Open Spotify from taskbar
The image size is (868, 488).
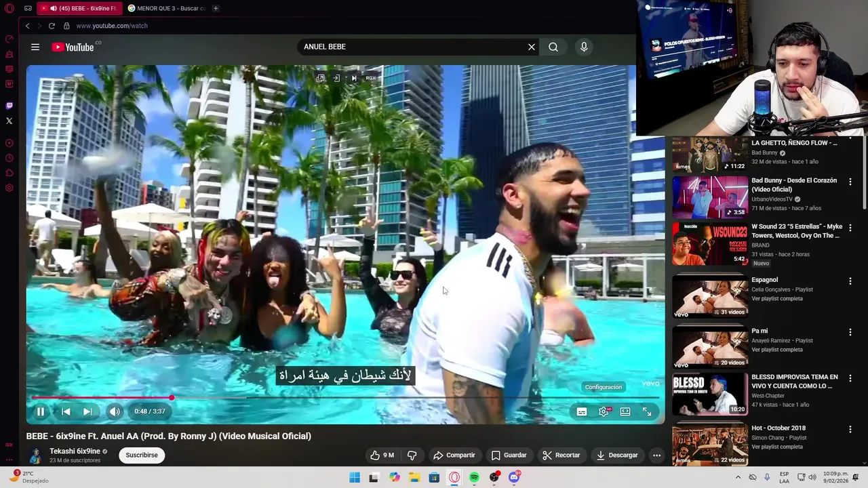coord(474,477)
